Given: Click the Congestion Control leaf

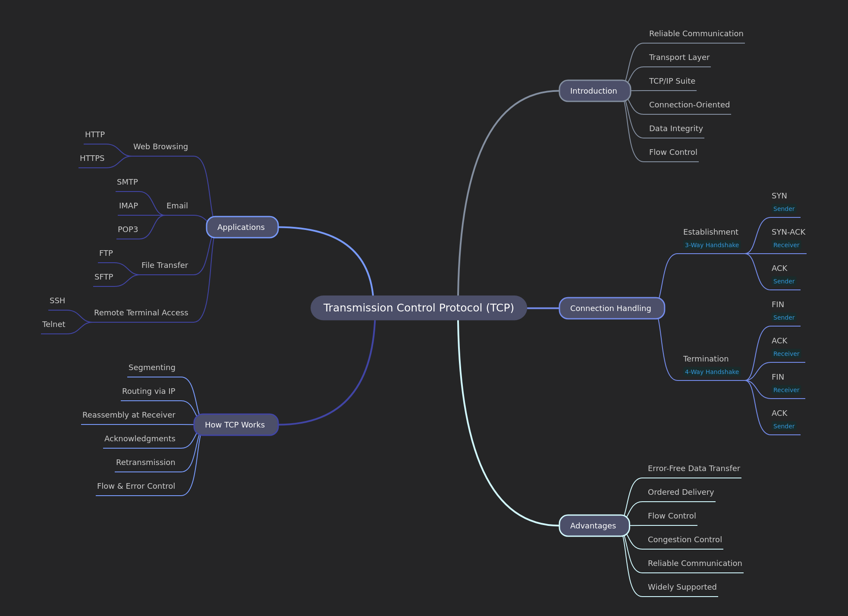Looking at the screenshot, I should pyautogui.click(x=685, y=540).
